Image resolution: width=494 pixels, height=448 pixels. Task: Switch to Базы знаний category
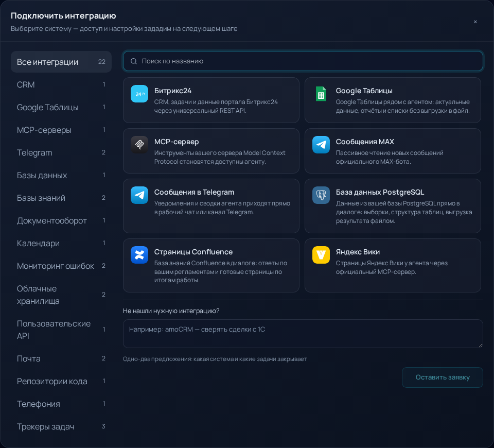tap(61, 198)
